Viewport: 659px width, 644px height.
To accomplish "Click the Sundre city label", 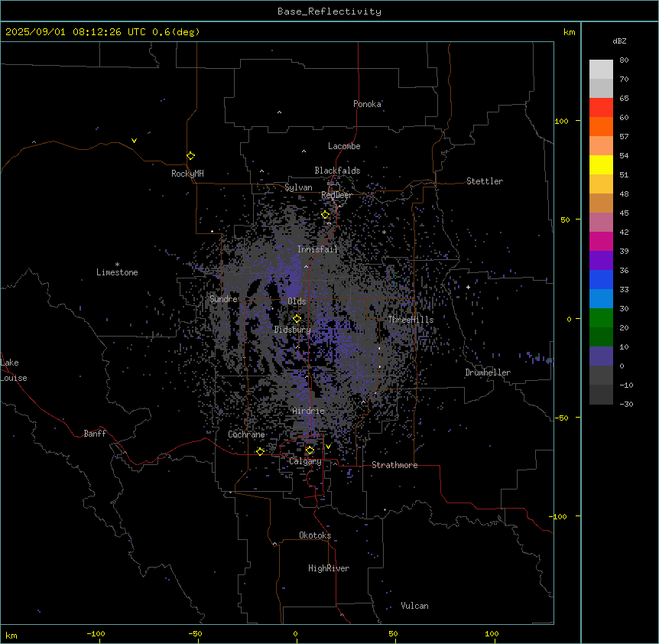I will [x=223, y=299].
